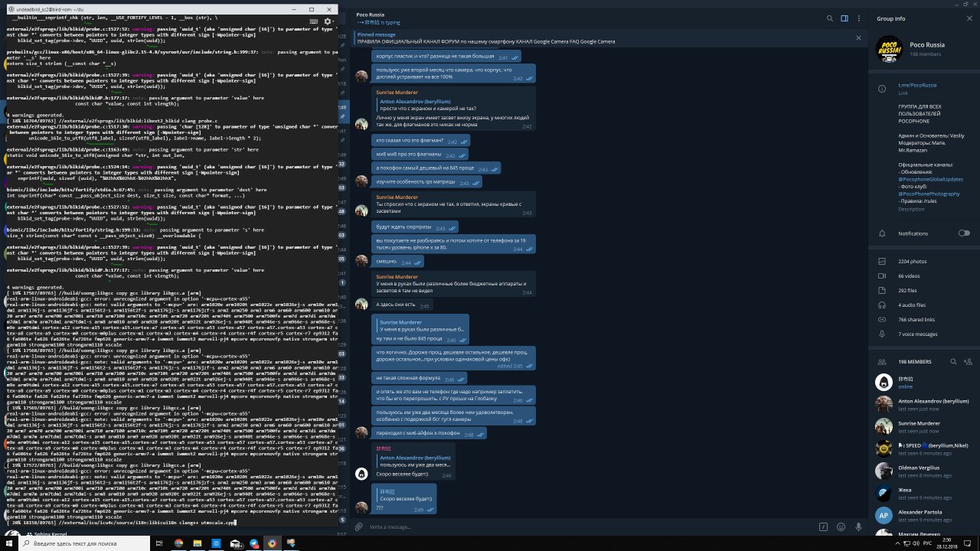The width and height of the screenshot is (980, 551).
Task: Click the message 'будут ждать сюрпризы'
Action: (414, 227)
